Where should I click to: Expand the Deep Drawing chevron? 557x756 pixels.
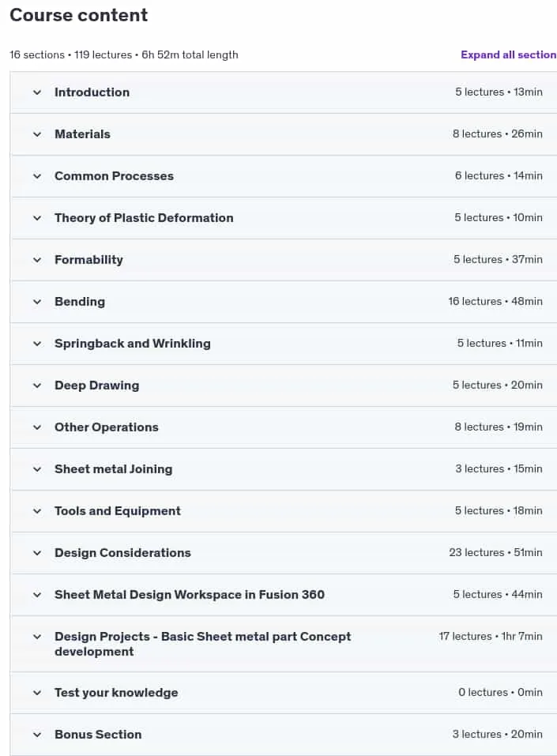click(37, 386)
